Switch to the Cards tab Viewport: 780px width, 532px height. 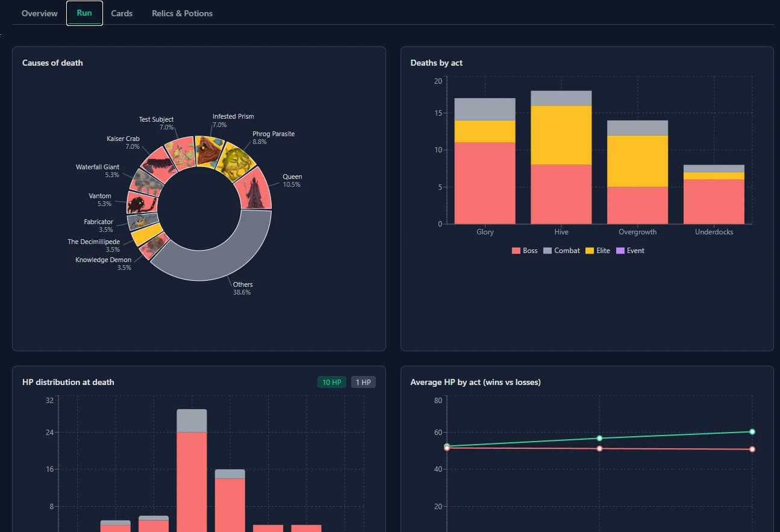(x=122, y=13)
